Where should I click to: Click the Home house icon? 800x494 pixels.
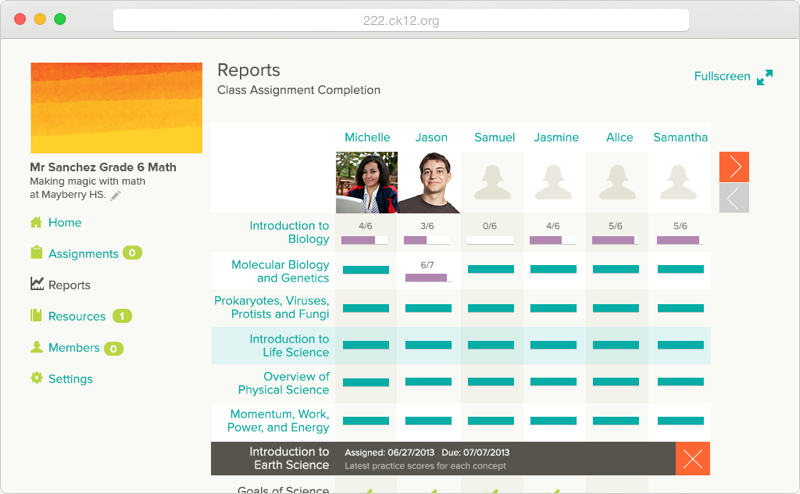(x=36, y=223)
